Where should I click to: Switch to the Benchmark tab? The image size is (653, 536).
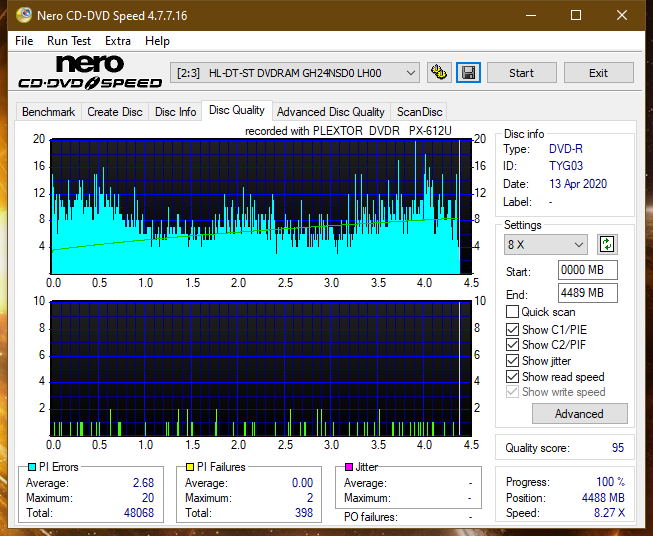pyautogui.click(x=48, y=112)
